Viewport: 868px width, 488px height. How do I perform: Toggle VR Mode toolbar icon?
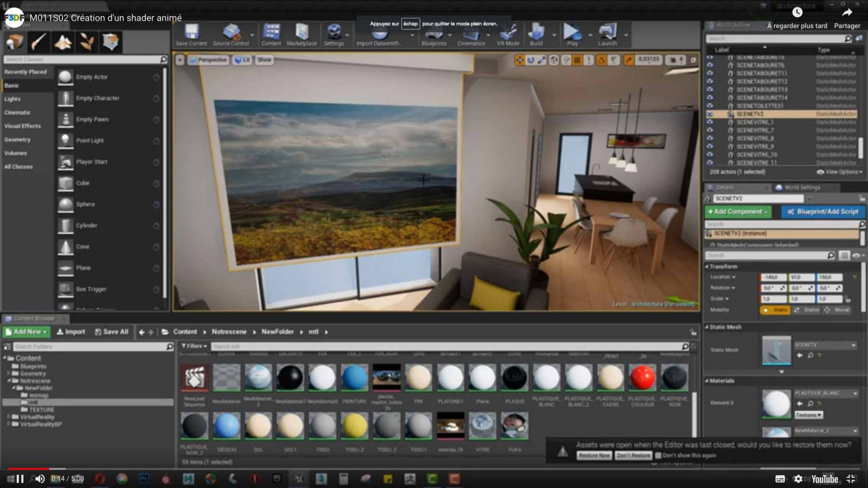508,35
